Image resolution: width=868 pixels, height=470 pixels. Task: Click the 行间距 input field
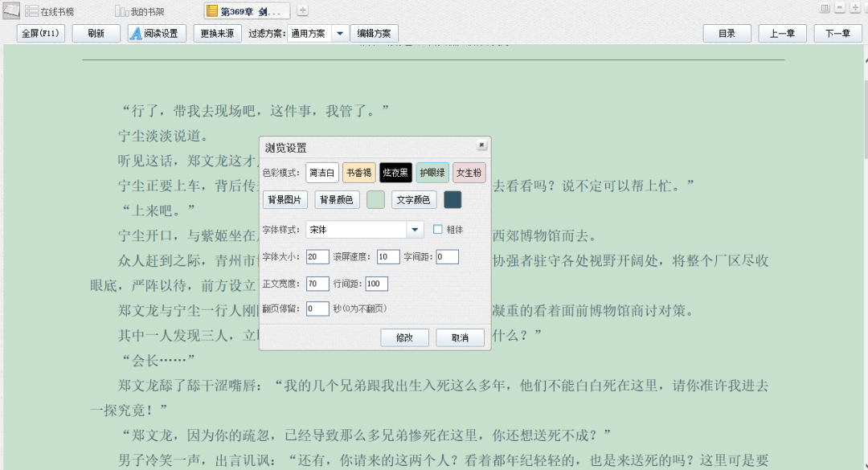point(376,284)
